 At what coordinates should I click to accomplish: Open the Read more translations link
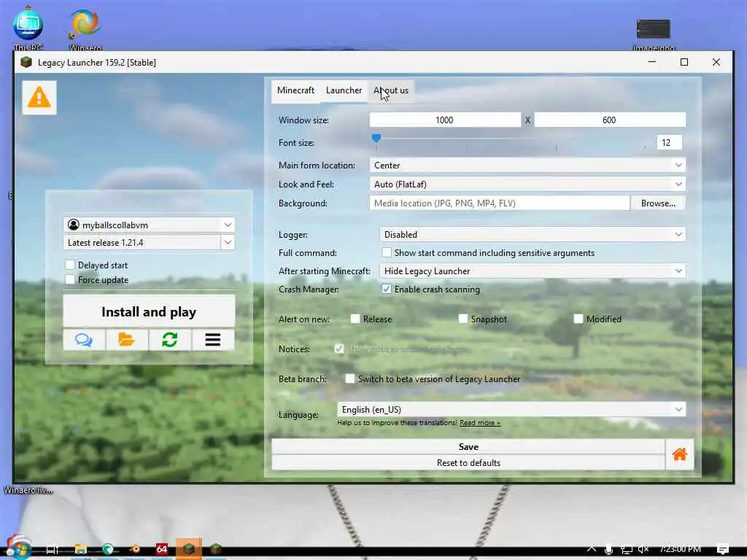point(480,423)
